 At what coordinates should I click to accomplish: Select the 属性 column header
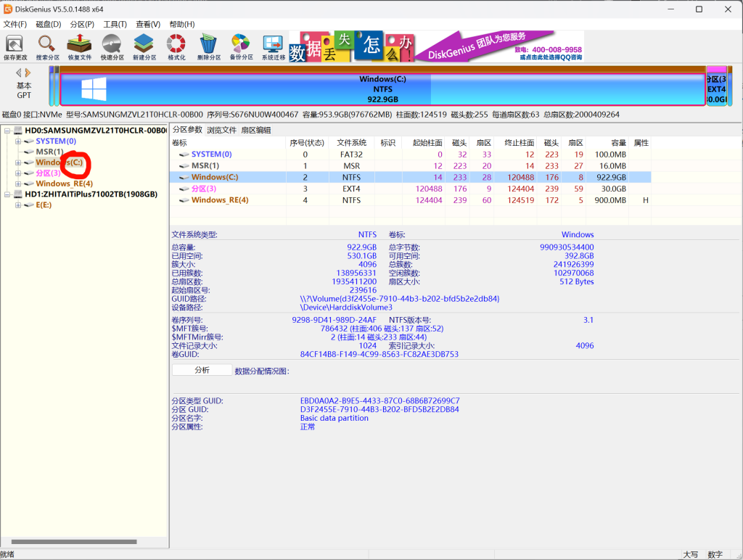[x=641, y=143]
